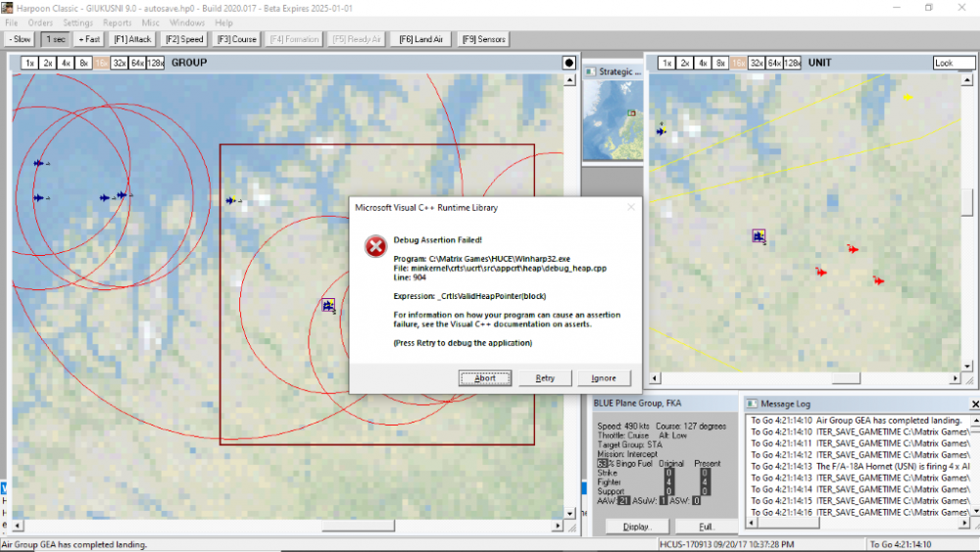Speed up time with + Fast button
The width and height of the screenshot is (980, 552).
click(89, 39)
